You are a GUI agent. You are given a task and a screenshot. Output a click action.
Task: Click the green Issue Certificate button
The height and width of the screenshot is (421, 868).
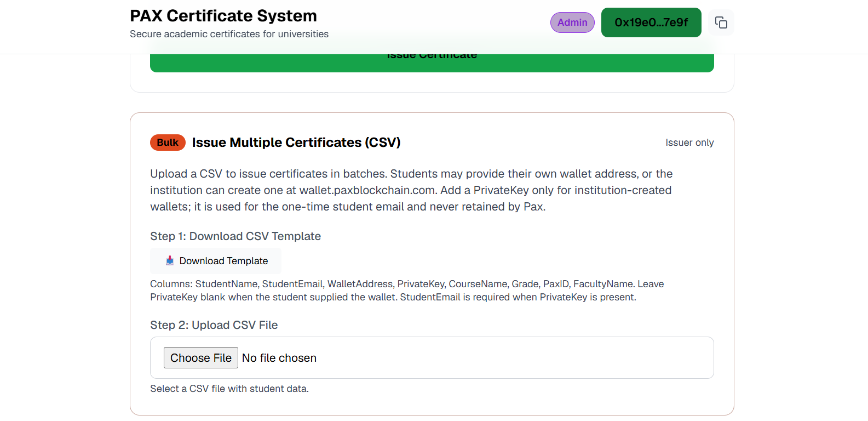[x=432, y=62]
